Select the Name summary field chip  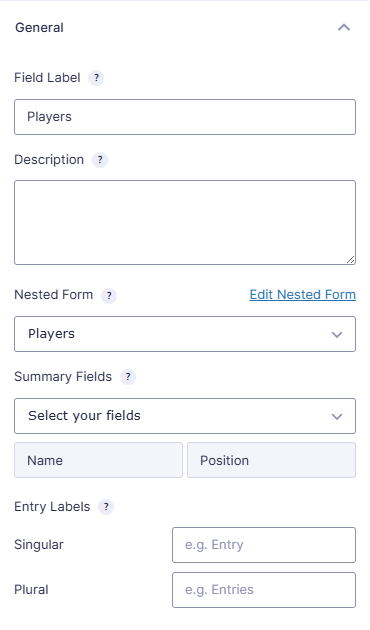(x=98, y=460)
